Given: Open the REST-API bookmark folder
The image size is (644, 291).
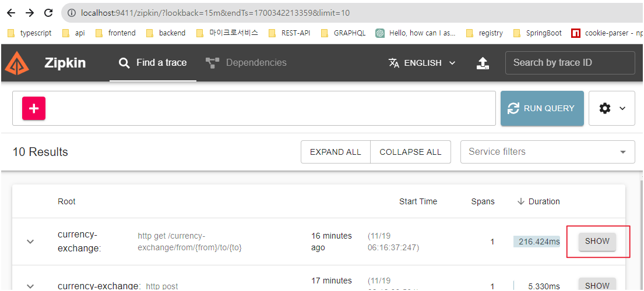Looking at the screenshot, I should pos(289,33).
